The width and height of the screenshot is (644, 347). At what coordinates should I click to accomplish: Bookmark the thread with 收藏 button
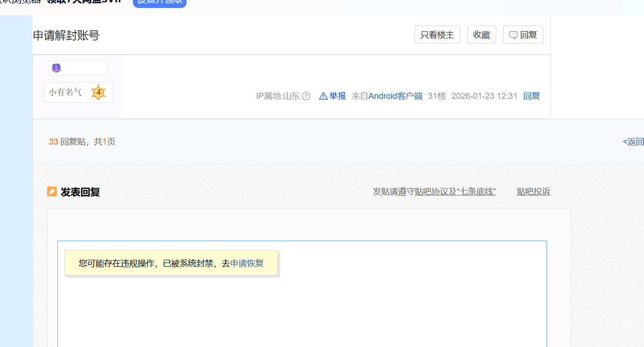point(481,35)
